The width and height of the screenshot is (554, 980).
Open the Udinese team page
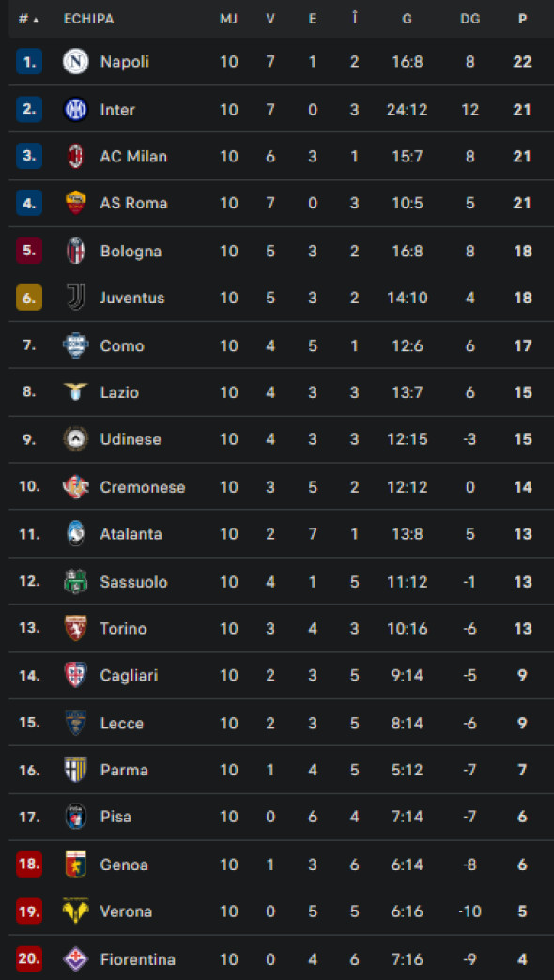pos(131,439)
